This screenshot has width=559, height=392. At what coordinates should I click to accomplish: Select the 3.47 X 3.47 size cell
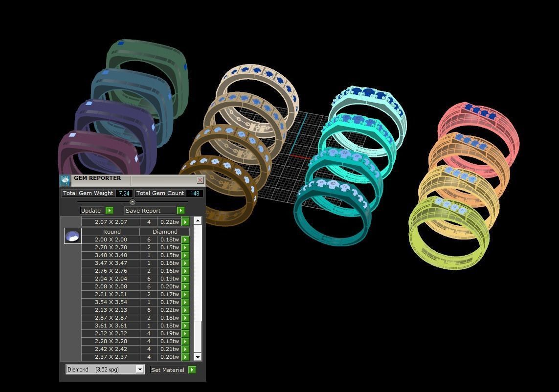(111, 263)
